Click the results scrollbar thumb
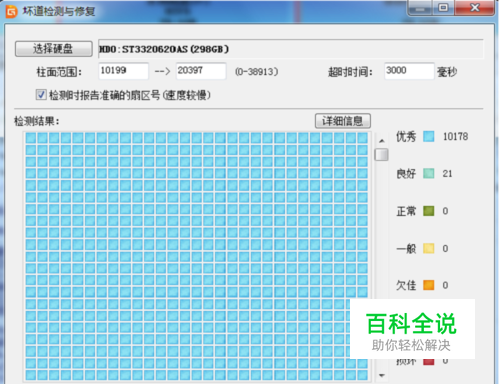Image resolution: width=500 pixels, height=384 pixels. tap(381, 155)
